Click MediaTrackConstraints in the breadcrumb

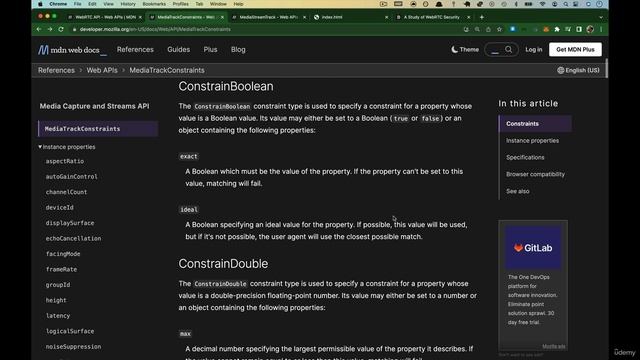tap(167, 70)
